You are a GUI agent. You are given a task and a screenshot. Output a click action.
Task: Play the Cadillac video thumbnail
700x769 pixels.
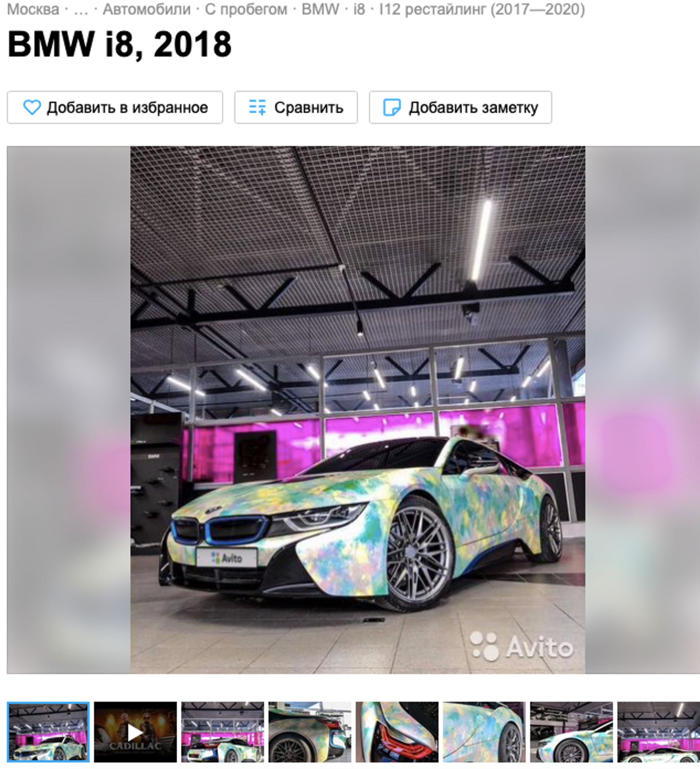point(135,732)
